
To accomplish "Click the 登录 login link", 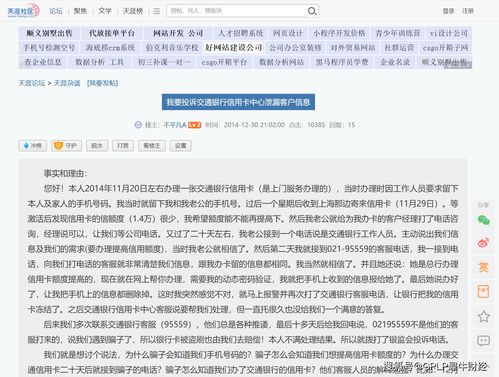I will 448,11.
